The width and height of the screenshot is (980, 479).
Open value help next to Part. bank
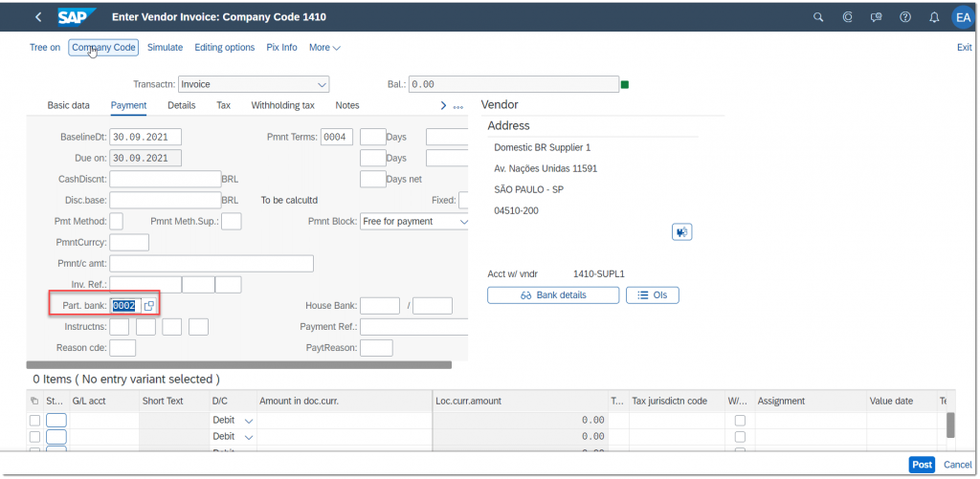tap(148, 306)
